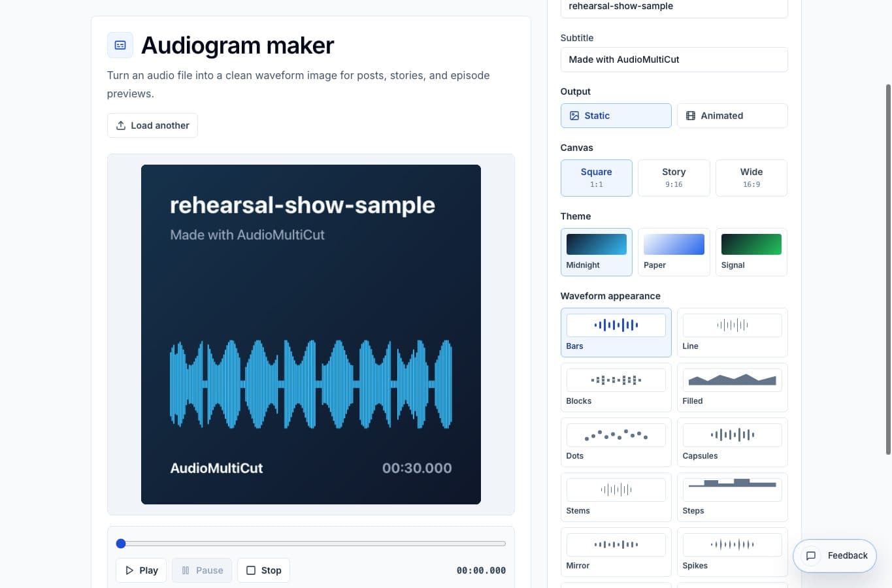Click the Capsules waveform preview icon
This screenshot has height=588, width=892.
(x=733, y=434)
